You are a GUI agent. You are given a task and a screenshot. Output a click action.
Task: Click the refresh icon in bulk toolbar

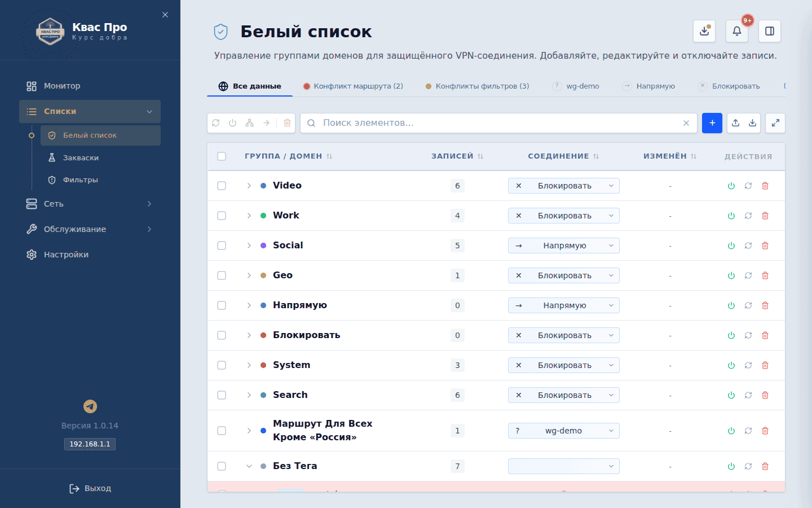point(216,123)
